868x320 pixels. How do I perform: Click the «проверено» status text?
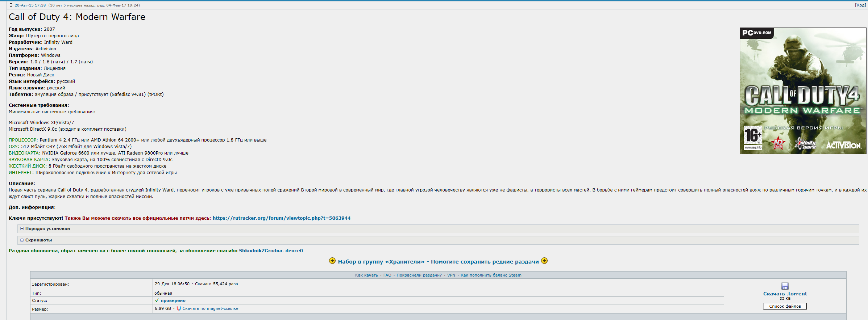pos(173,301)
